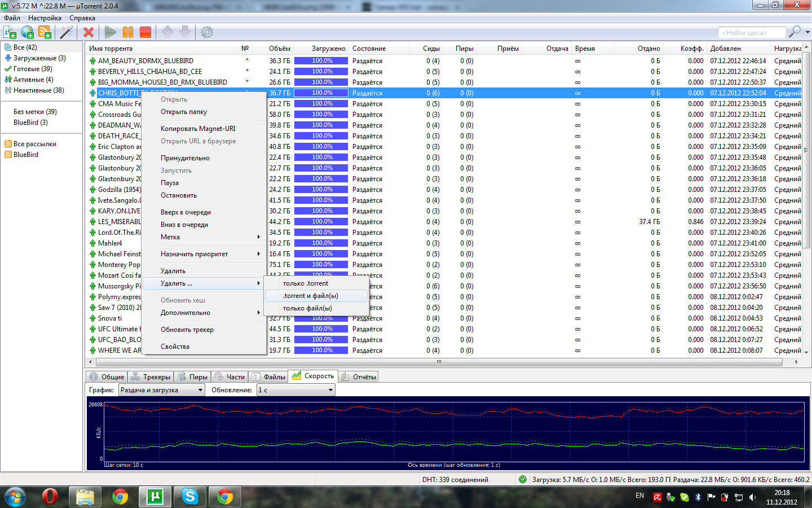Click the red Stop torrent icon
Screen dimensions: 812x508
tap(145, 32)
